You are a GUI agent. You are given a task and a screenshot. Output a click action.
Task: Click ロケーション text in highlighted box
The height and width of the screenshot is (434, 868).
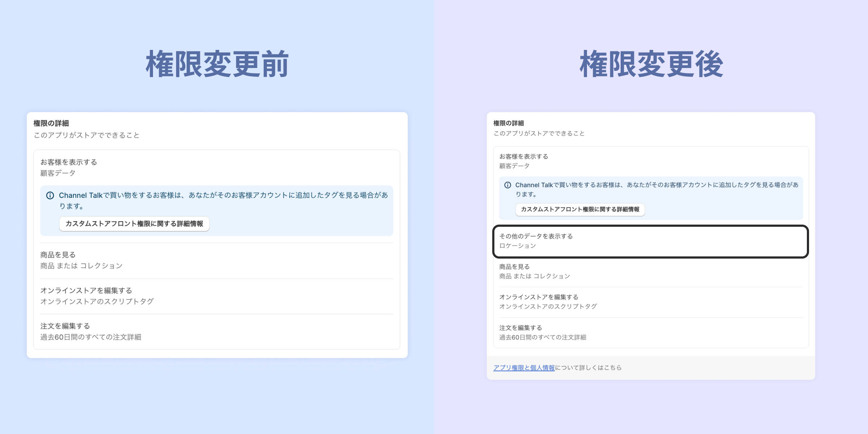[x=518, y=246]
